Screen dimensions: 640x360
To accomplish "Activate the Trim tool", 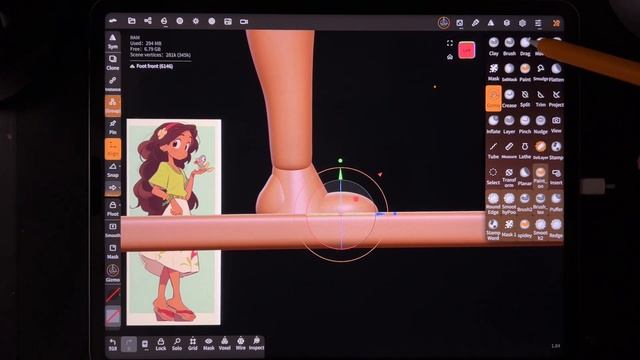I will [x=540, y=98].
